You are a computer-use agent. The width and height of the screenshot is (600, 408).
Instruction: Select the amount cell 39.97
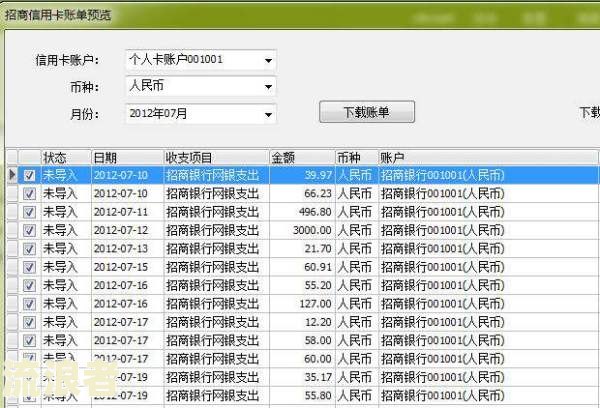[x=302, y=175]
